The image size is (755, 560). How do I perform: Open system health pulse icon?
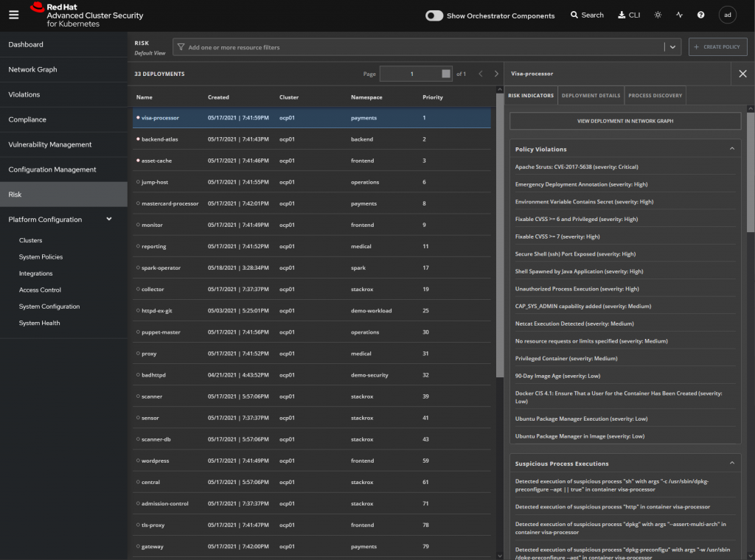(x=679, y=15)
